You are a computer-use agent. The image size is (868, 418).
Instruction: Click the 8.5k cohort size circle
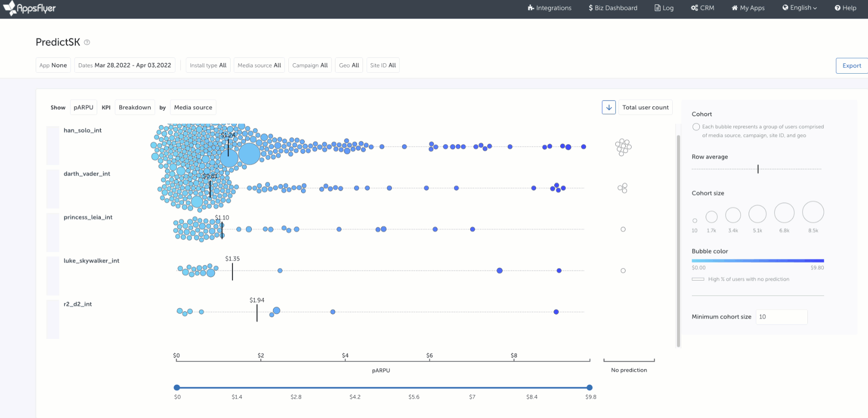[x=813, y=212]
